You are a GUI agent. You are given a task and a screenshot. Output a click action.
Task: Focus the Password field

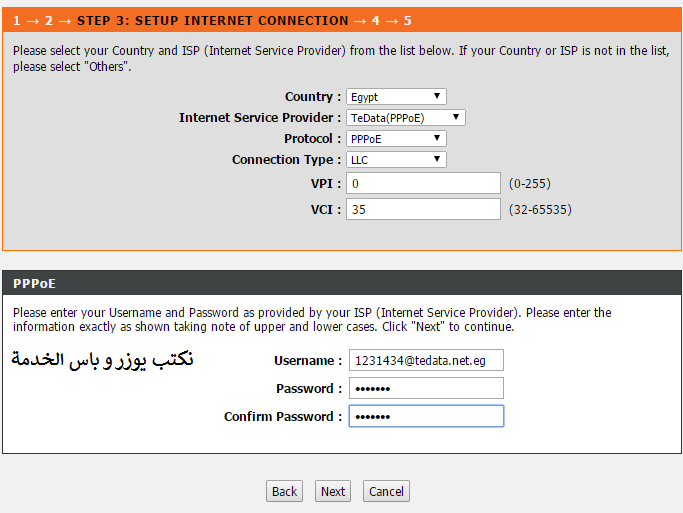pyautogui.click(x=426, y=388)
